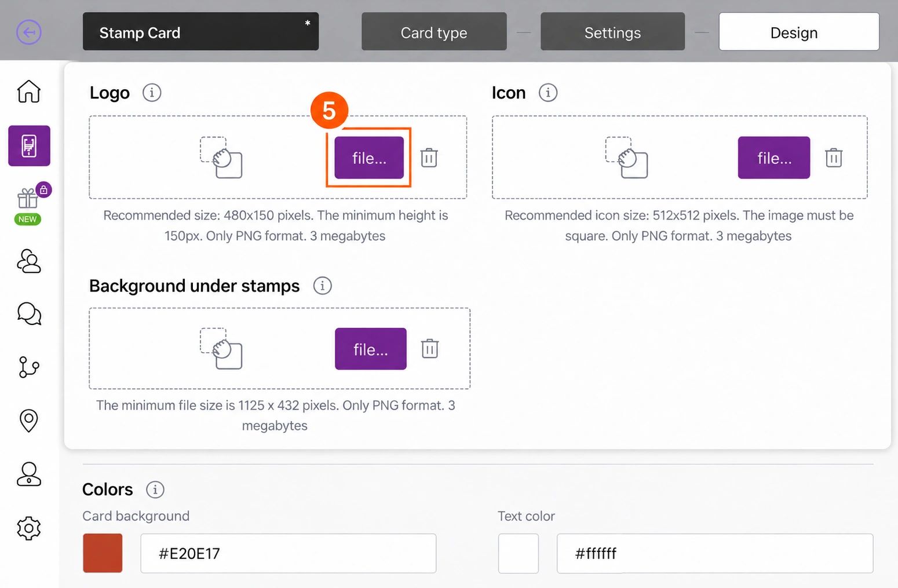This screenshot has height=588, width=898.
Task: Show info for the Colors section
Action: click(155, 490)
